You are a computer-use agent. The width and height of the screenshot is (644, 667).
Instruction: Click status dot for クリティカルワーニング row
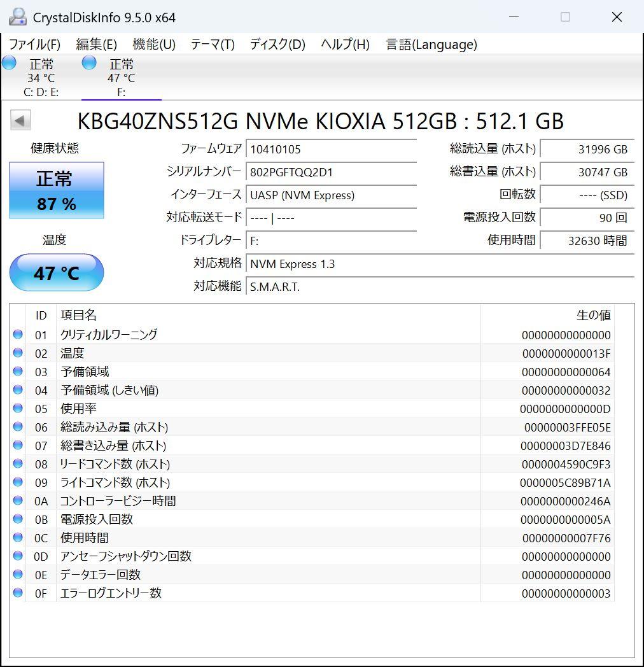(18, 334)
